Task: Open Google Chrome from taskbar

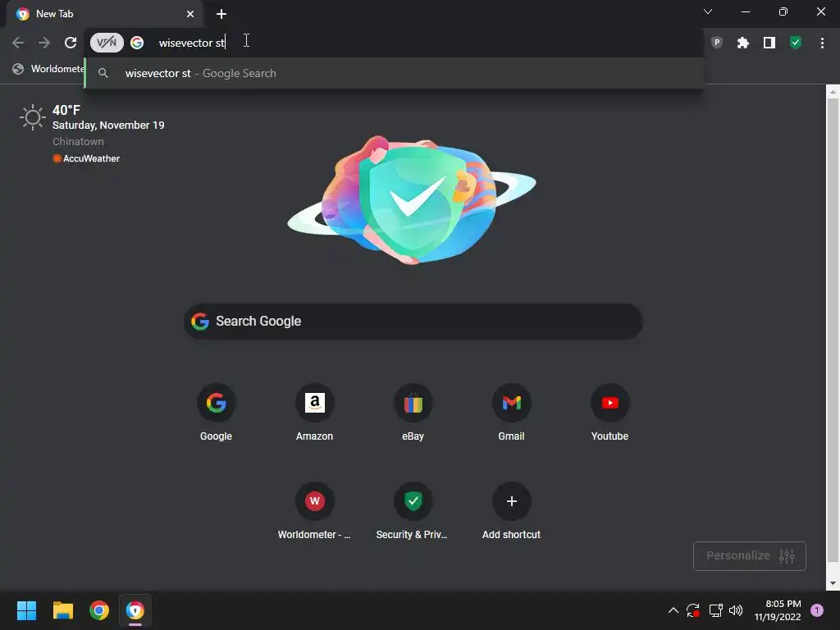Action: click(99, 610)
